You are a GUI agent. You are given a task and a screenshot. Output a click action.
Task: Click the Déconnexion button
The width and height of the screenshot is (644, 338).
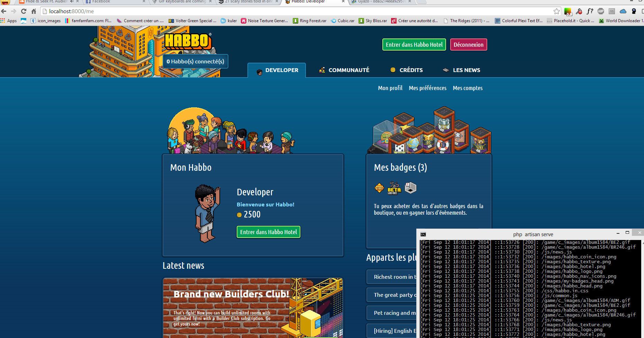point(469,45)
